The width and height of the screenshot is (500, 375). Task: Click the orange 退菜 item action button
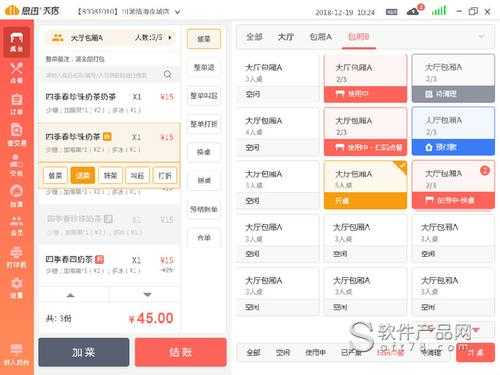coord(83,175)
